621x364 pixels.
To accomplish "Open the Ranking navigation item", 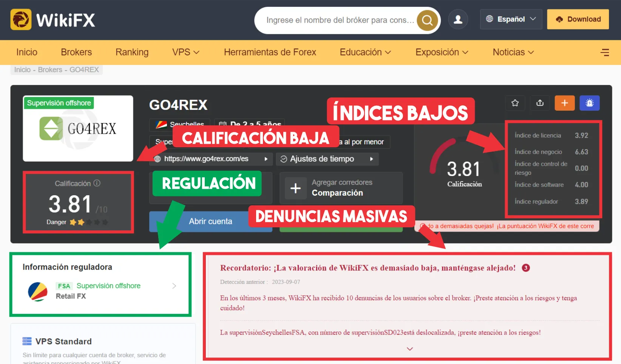I will [x=132, y=52].
